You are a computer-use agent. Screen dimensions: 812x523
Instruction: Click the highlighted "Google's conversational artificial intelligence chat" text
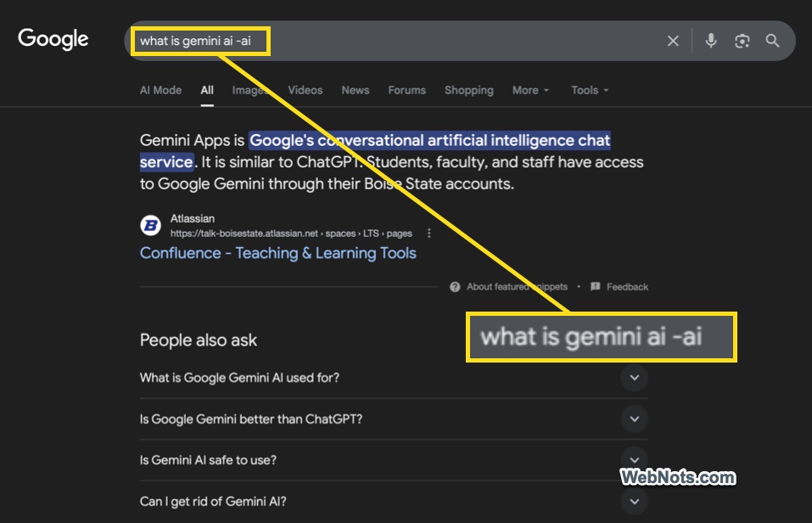coord(430,140)
